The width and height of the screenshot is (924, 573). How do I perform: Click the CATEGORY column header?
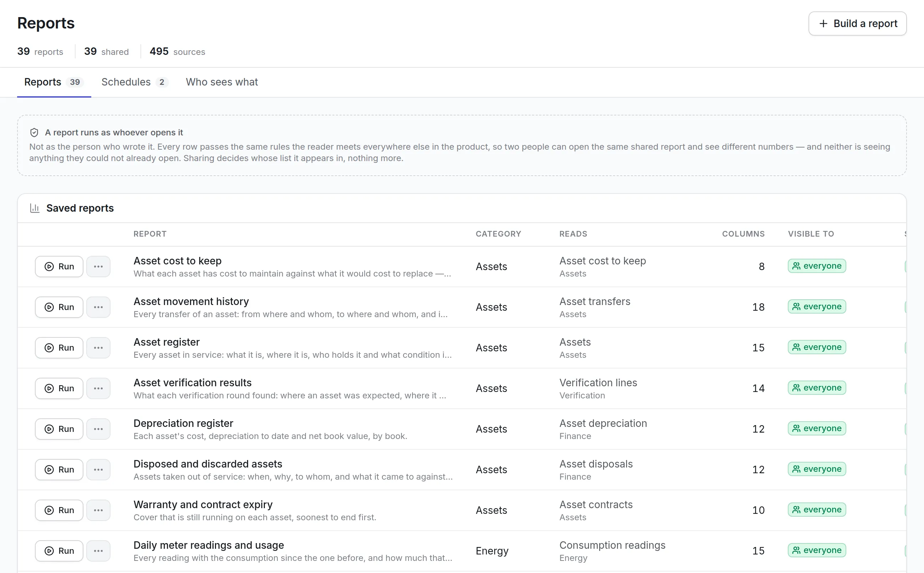(498, 234)
